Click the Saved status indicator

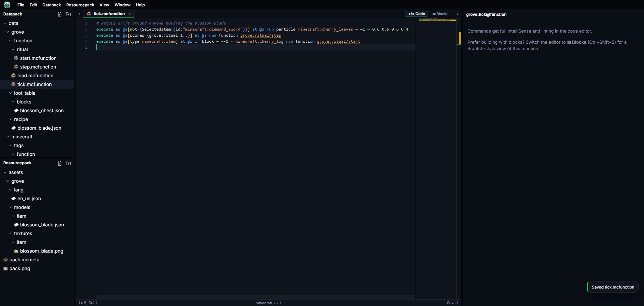coord(452,303)
